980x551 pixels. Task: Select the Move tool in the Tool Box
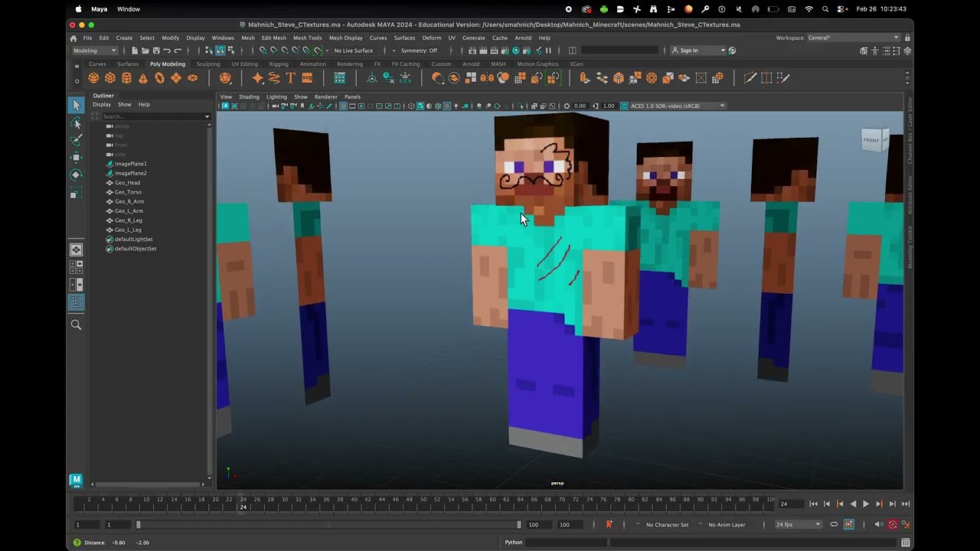pos(76,157)
